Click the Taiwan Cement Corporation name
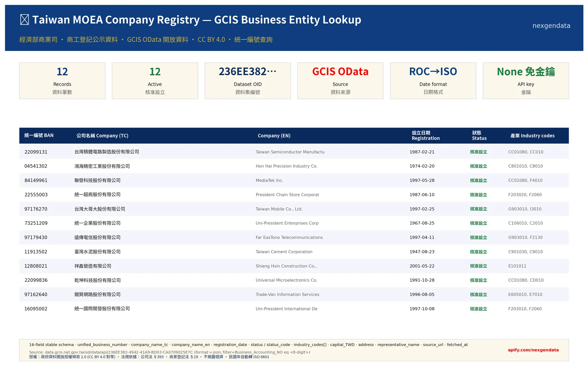The width and height of the screenshot is (588, 366). pos(284,252)
